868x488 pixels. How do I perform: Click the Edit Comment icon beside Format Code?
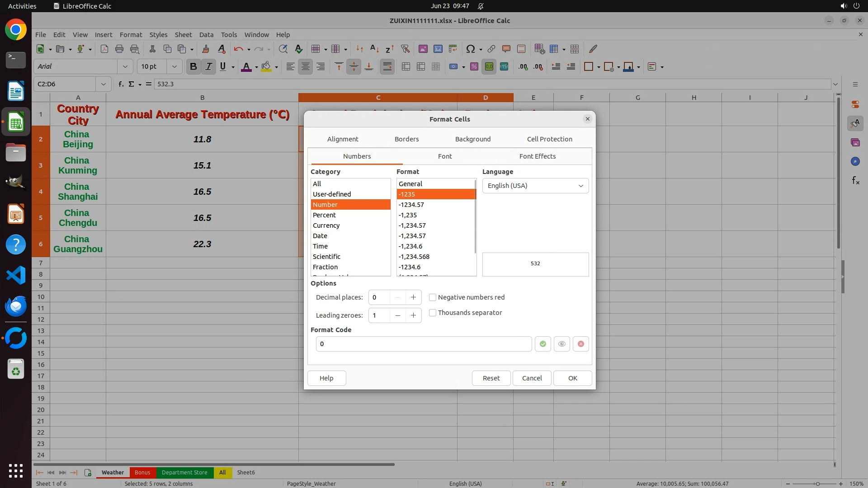(561, 344)
